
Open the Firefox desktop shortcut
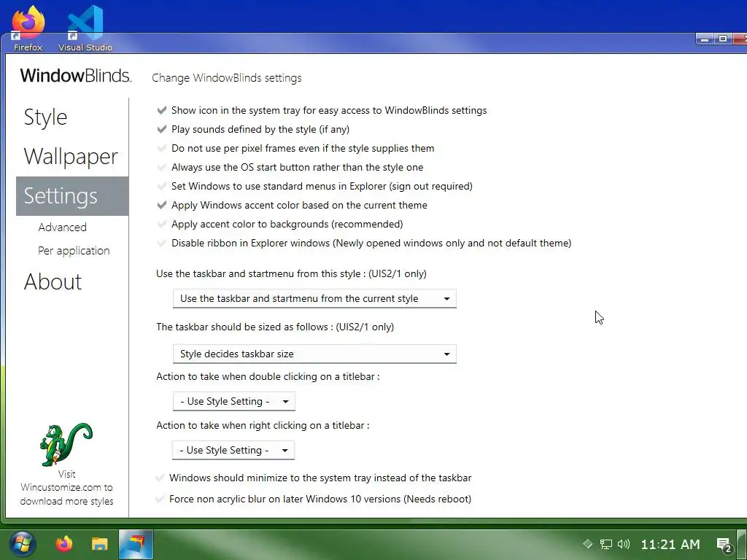point(28,27)
